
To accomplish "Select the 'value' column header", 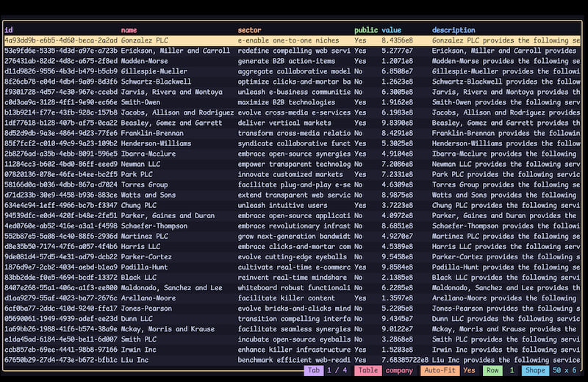I will tap(392, 30).
